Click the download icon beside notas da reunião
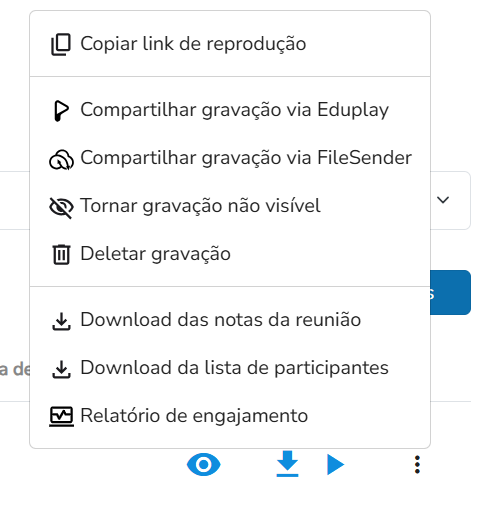This screenshot has width=479, height=505. [x=61, y=321]
